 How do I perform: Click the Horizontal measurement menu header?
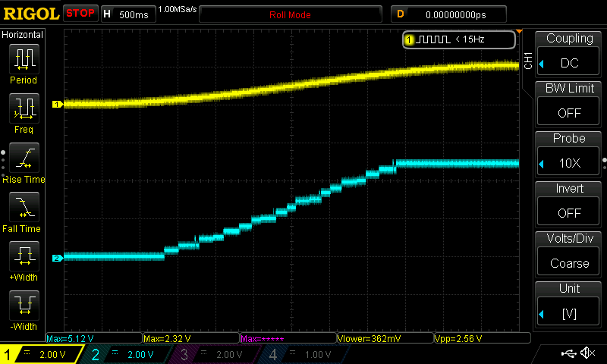point(23,35)
